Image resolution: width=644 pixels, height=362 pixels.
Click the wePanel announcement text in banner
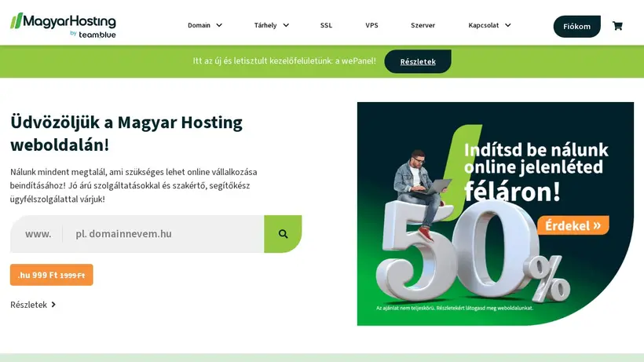(284, 61)
